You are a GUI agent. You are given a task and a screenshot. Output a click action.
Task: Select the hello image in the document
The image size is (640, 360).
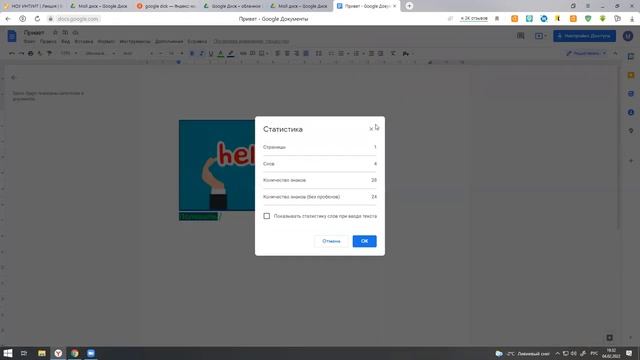click(x=217, y=165)
